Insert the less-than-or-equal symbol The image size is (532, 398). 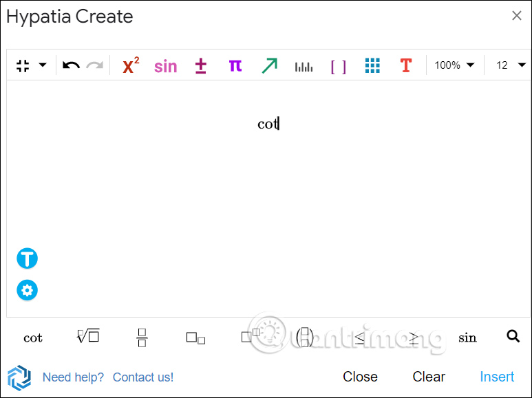(x=359, y=338)
